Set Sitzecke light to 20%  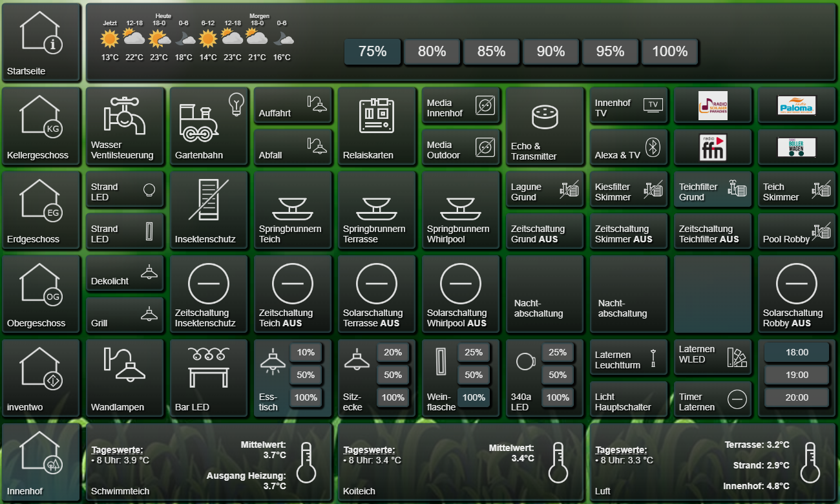tap(393, 353)
